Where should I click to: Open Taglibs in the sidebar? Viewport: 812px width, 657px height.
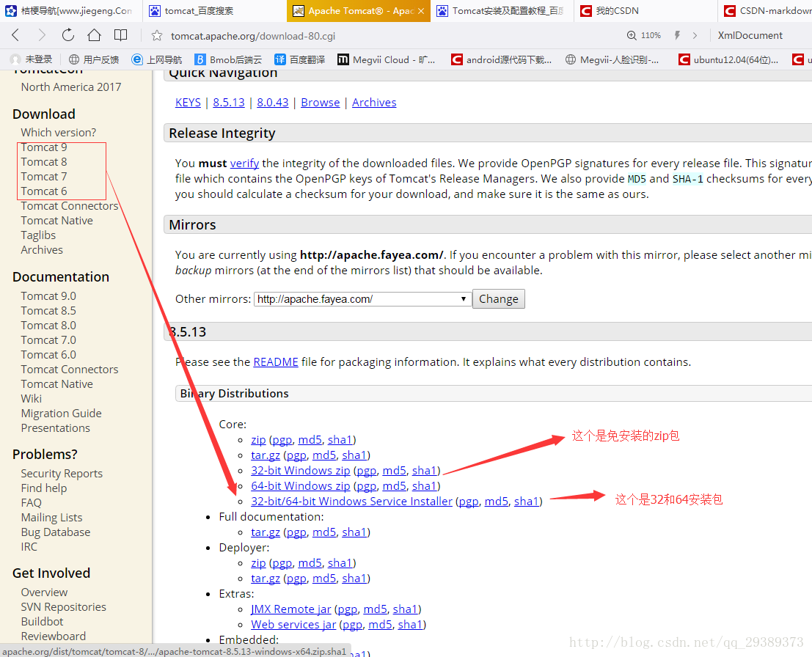[38, 235]
